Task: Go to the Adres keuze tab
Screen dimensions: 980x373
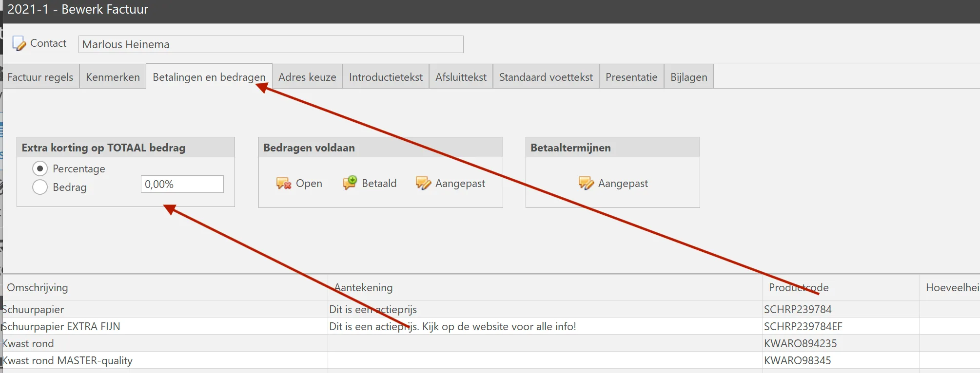Action: pos(307,77)
